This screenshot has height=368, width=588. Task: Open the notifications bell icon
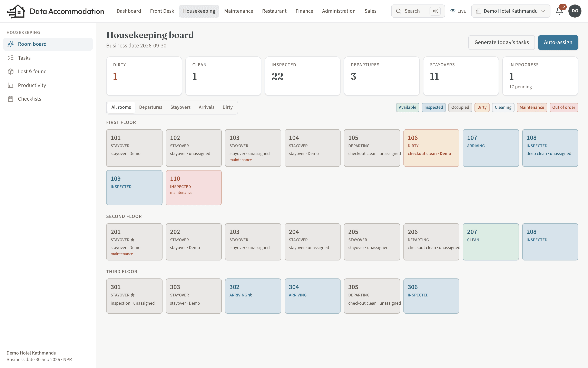[x=559, y=11]
